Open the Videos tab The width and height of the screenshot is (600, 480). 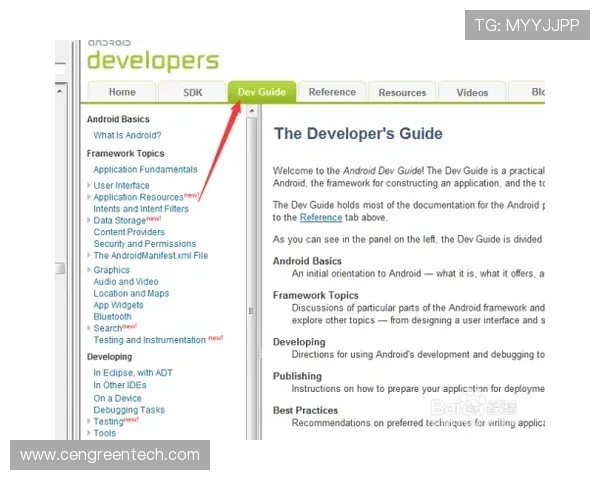[x=472, y=92]
